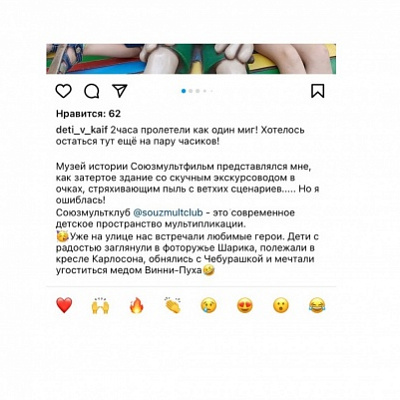This screenshot has width=400, height=400.
Task: Share post via paper plane icon
Action: 119,90
